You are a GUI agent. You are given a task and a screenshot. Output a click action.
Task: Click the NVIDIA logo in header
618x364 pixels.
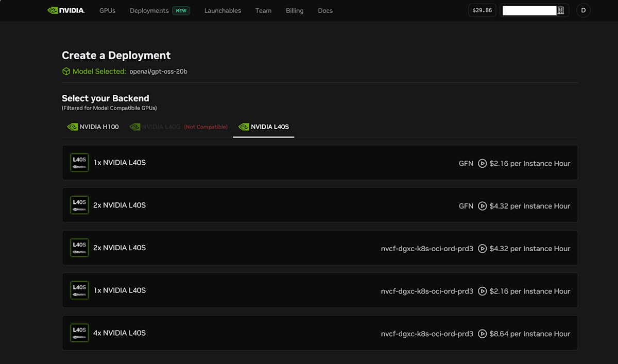pyautogui.click(x=66, y=10)
